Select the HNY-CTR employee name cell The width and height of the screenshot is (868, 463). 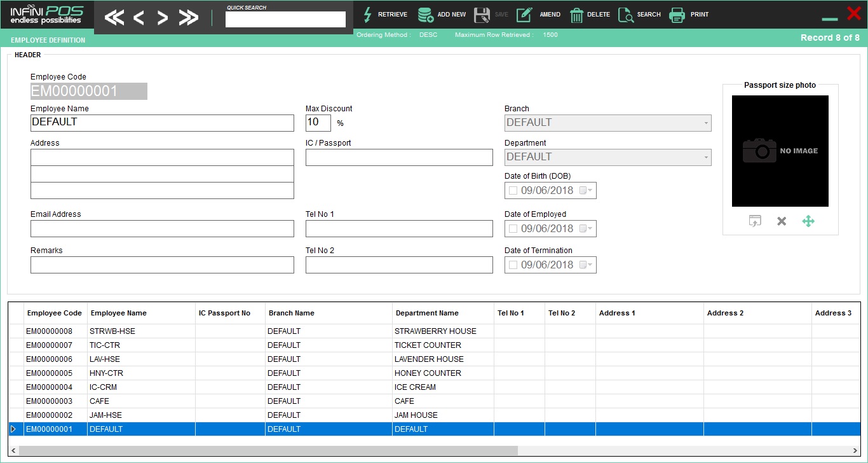tap(141, 373)
